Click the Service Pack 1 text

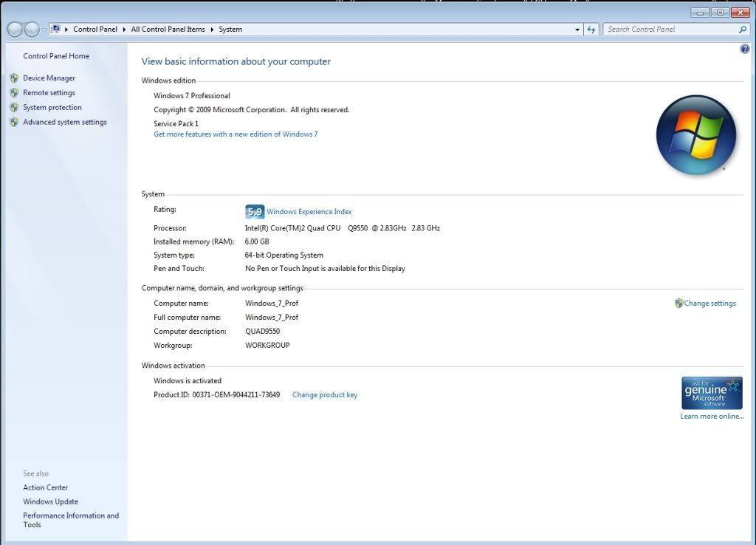(176, 123)
